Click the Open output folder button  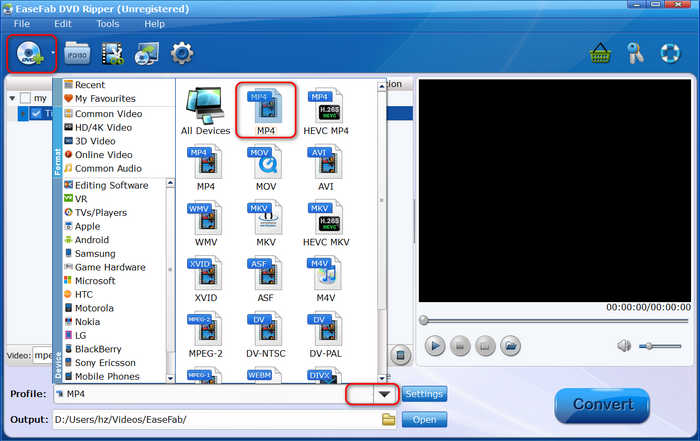coord(424,420)
